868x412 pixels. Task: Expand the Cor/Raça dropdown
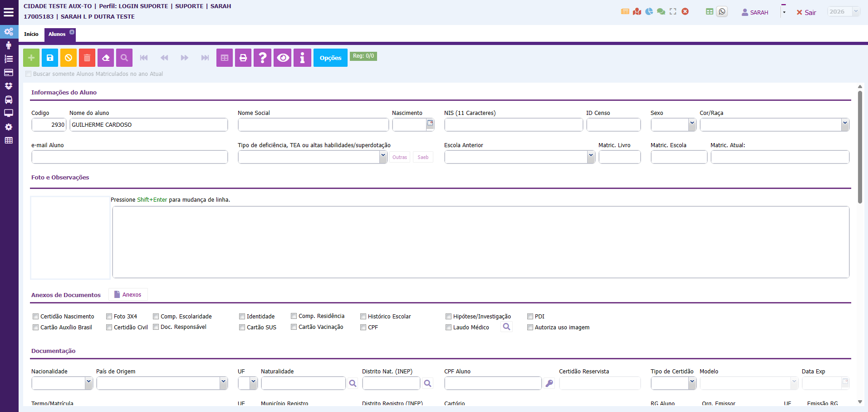click(774, 124)
